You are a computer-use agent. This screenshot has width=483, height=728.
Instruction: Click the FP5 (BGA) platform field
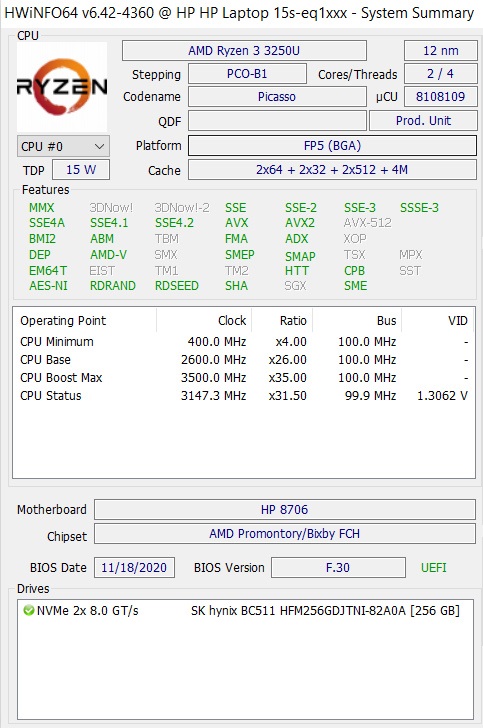coord(333,146)
